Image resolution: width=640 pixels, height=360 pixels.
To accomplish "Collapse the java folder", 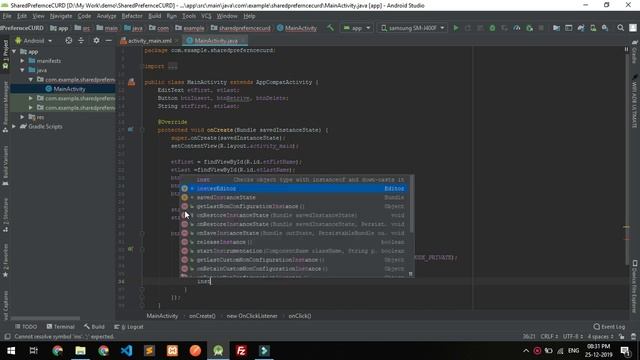I will [22, 70].
